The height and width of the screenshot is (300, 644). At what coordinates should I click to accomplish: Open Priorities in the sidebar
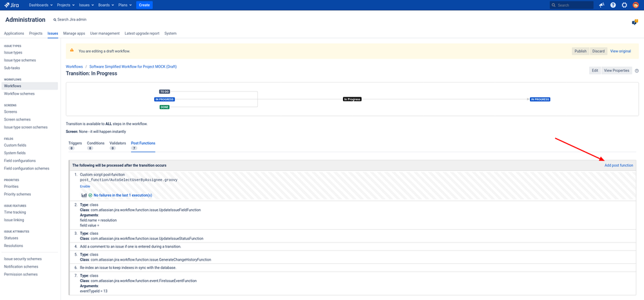11,186
